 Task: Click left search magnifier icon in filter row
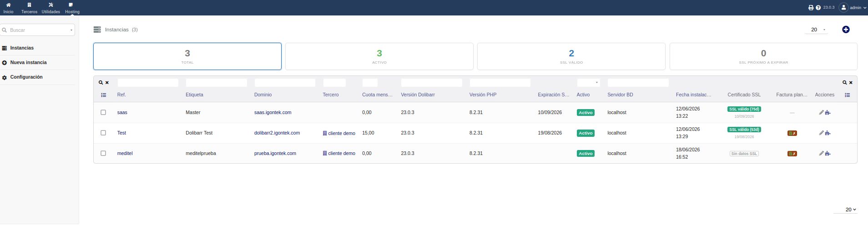pos(101,83)
